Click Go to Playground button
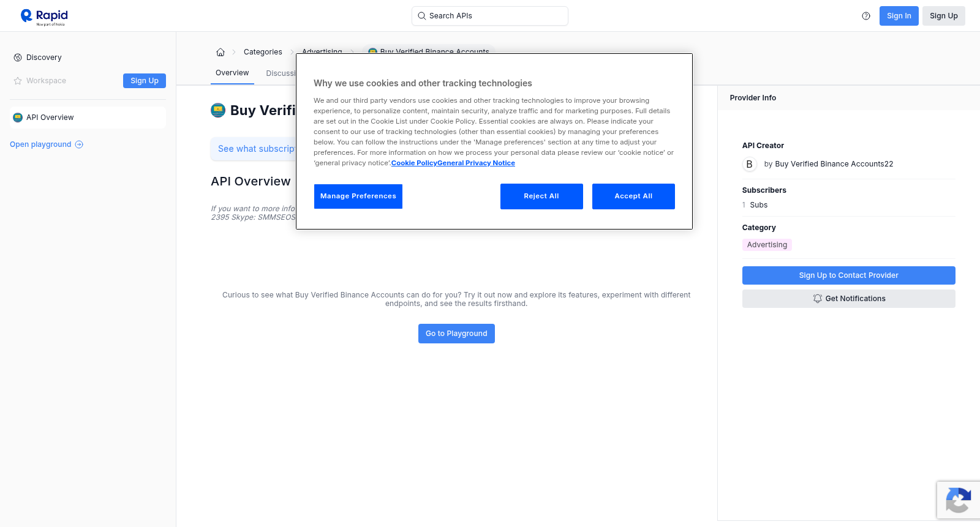This screenshot has height=527, width=980. (456, 334)
